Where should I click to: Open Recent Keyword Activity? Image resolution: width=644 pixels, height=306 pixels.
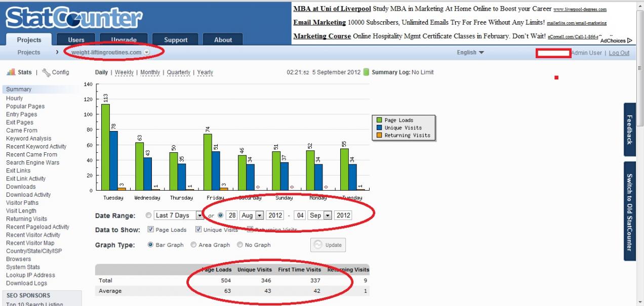point(36,147)
